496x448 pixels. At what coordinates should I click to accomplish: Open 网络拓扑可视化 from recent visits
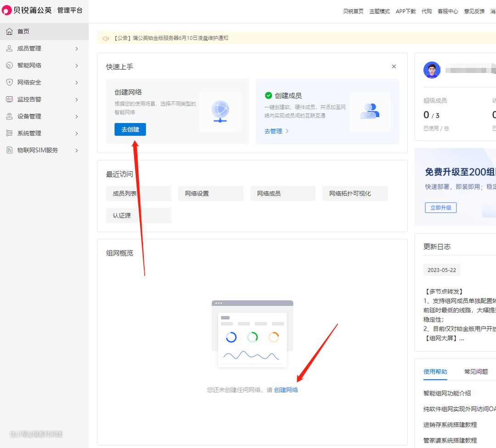pos(355,194)
